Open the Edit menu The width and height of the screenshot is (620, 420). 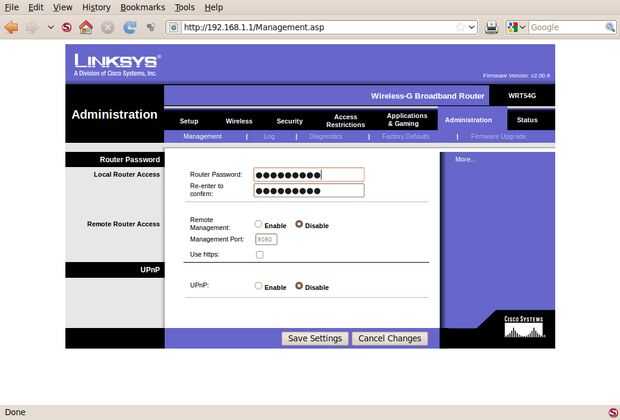(36, 7)
